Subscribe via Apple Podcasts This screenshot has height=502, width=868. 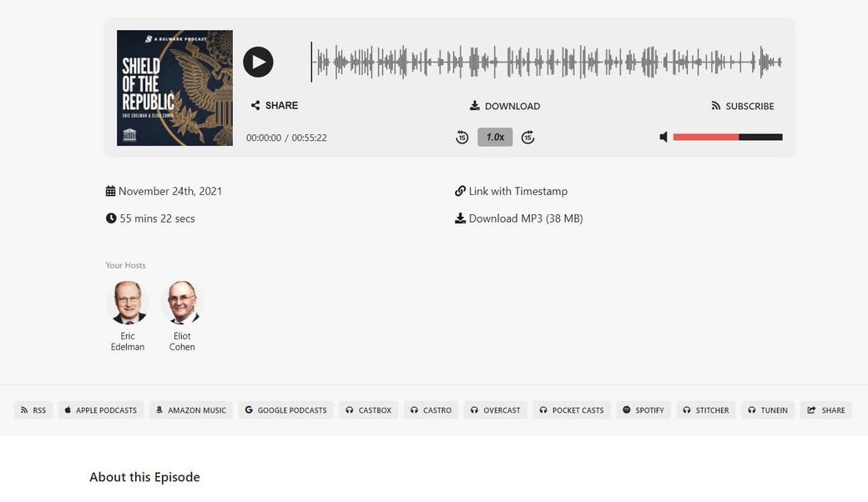(101, 410)
